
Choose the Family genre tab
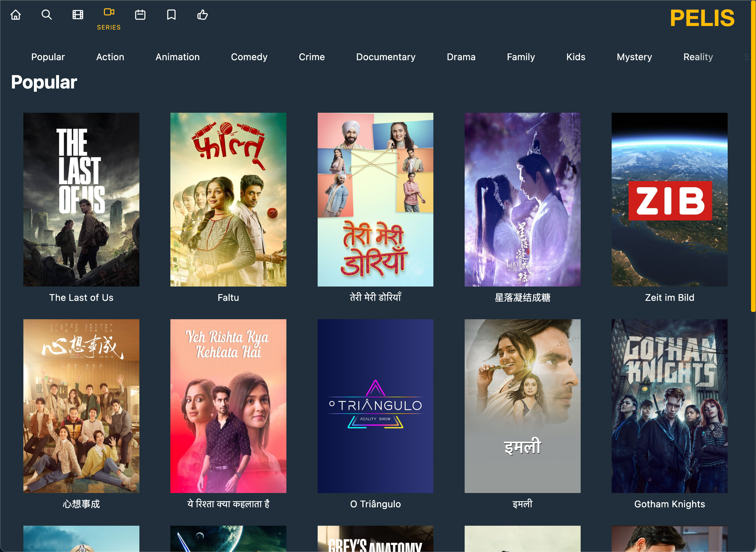(x=520, y=57)
